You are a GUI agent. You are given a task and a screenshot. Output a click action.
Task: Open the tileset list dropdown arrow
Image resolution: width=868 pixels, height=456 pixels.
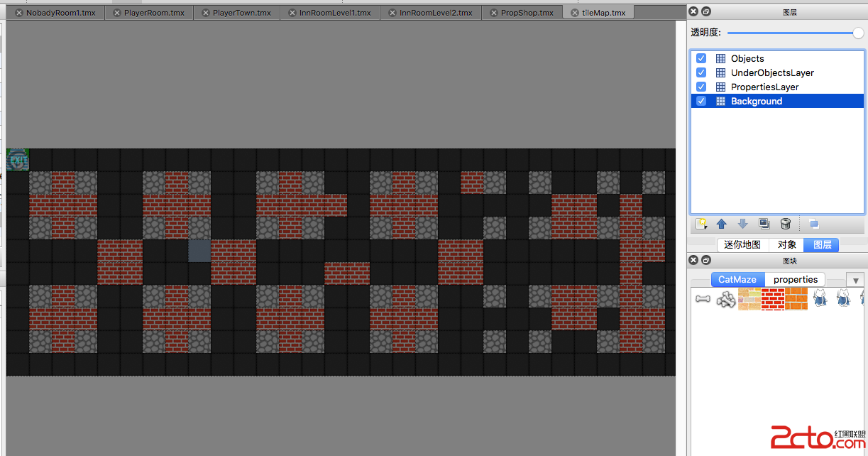856,281
